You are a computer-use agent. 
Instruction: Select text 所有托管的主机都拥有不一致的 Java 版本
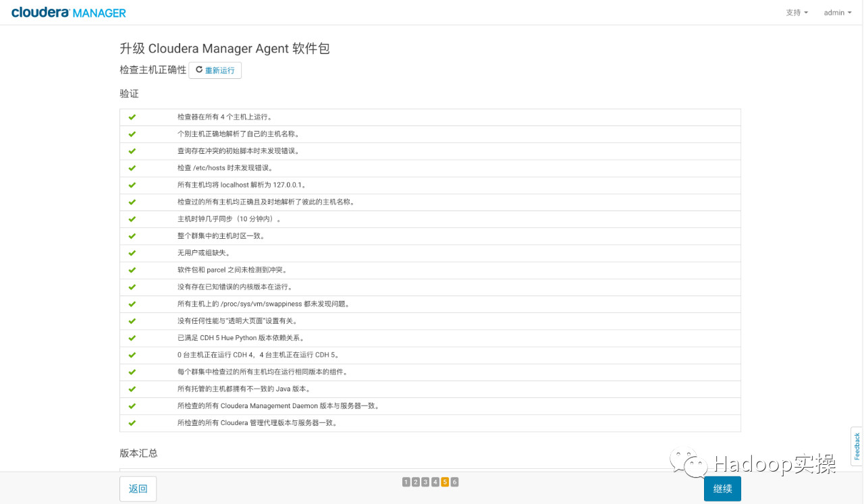tap(244, 389)
